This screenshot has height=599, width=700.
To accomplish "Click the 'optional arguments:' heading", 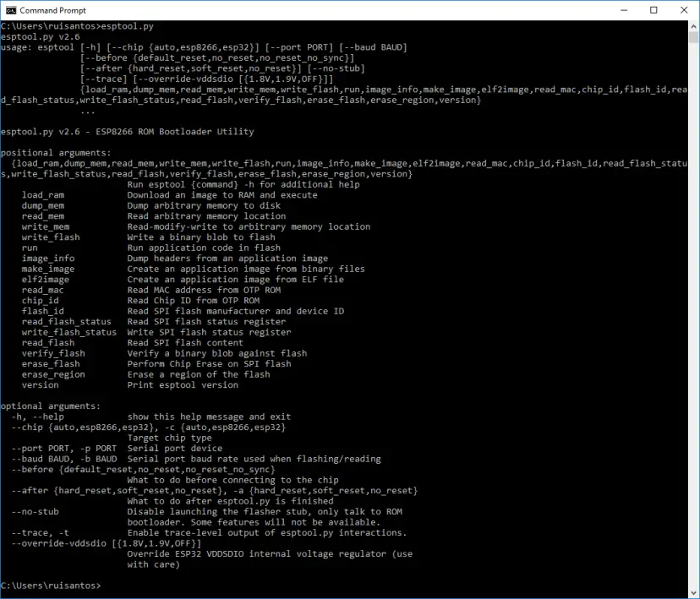I will pyautogui.click(x=51, y=406).
